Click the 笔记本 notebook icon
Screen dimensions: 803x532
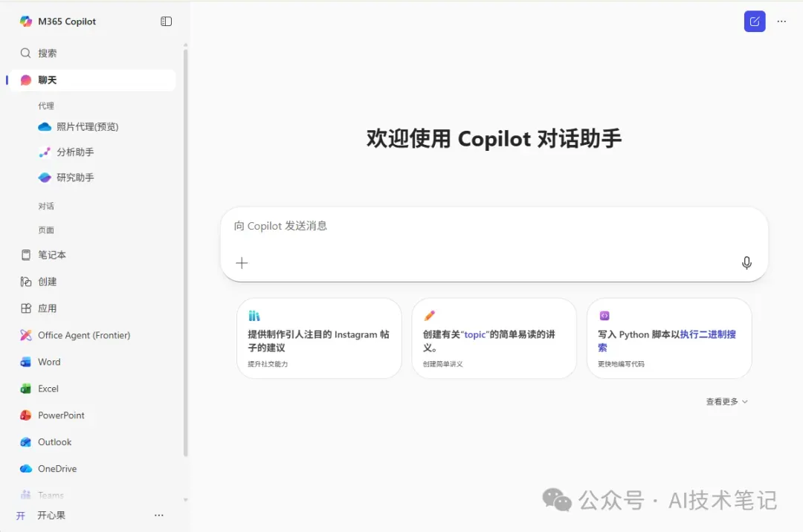25,255
